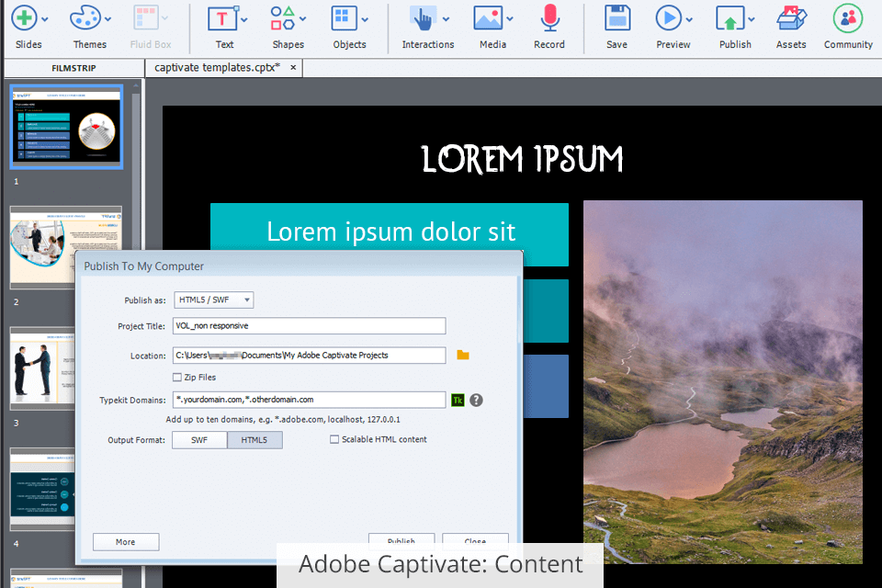Click the Text tool icon

pyautogui.click(x=222, y=18)
